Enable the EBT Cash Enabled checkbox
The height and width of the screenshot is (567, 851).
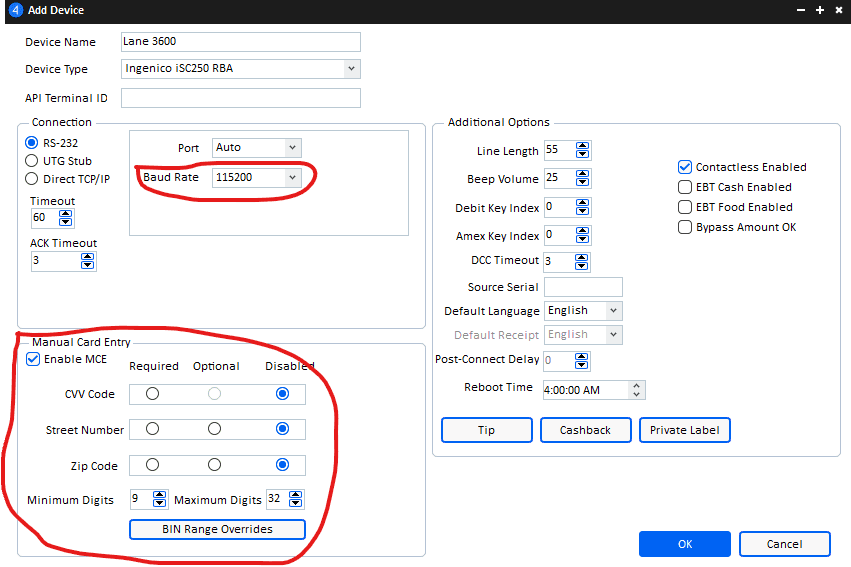[x=685, y=187]
